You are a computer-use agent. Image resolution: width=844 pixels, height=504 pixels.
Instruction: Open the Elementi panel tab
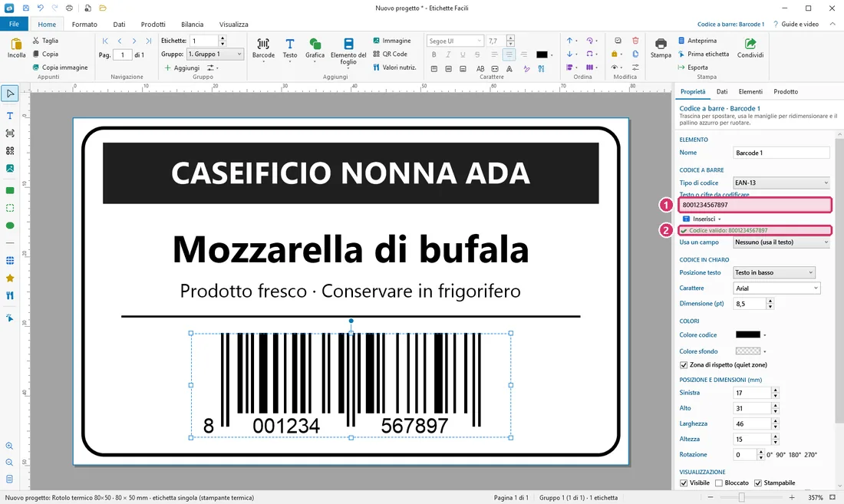(750, 91)
